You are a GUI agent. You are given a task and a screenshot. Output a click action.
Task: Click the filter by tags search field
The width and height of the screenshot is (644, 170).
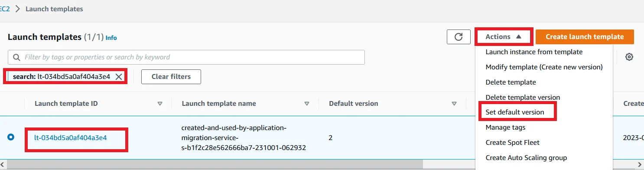(186, 57)
